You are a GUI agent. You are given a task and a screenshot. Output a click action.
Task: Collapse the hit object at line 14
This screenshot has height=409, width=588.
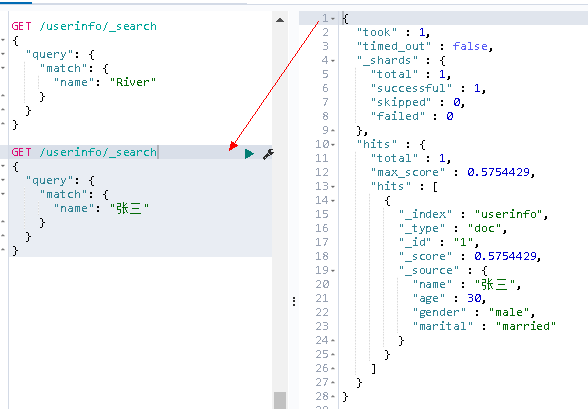(333, 200)
